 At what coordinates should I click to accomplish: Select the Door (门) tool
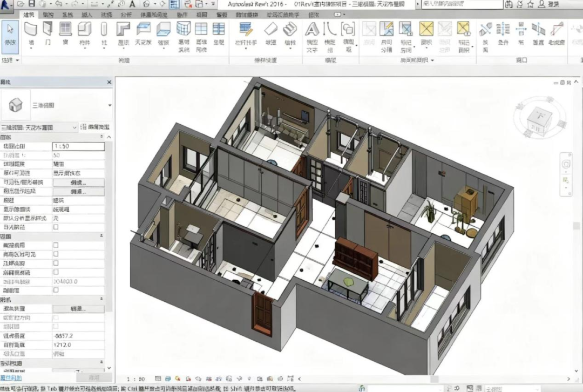[x=48, y=33]
